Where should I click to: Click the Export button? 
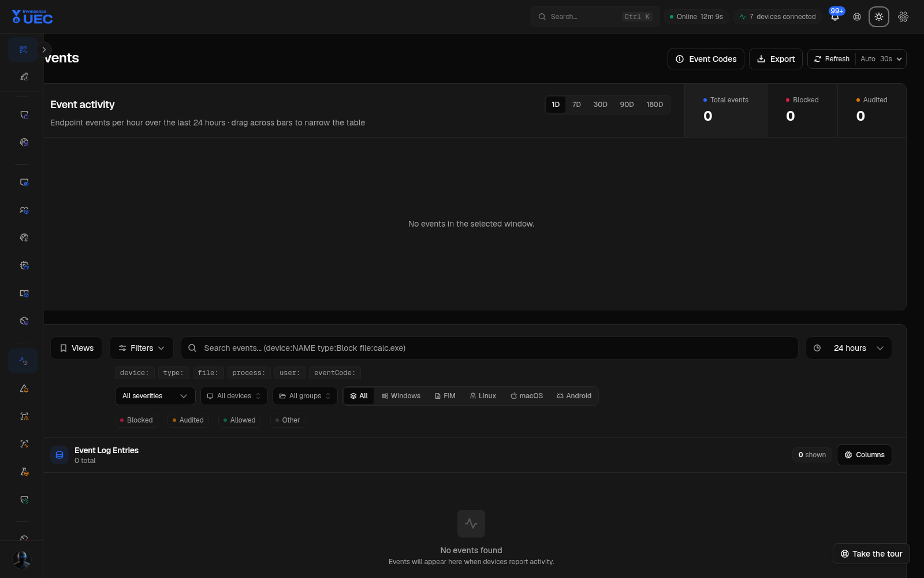[776, 59]
